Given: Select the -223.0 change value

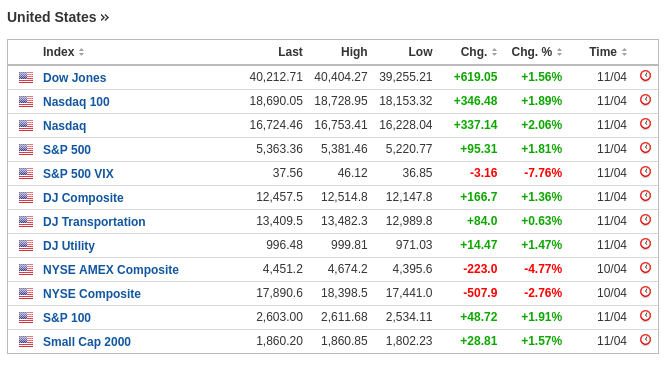Looking at the screenshot, I should click(x=480, y=269).
